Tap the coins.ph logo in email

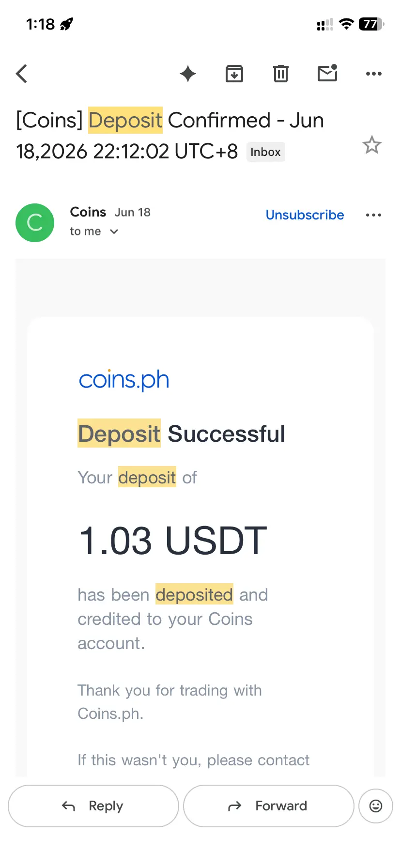coord(124,380)
